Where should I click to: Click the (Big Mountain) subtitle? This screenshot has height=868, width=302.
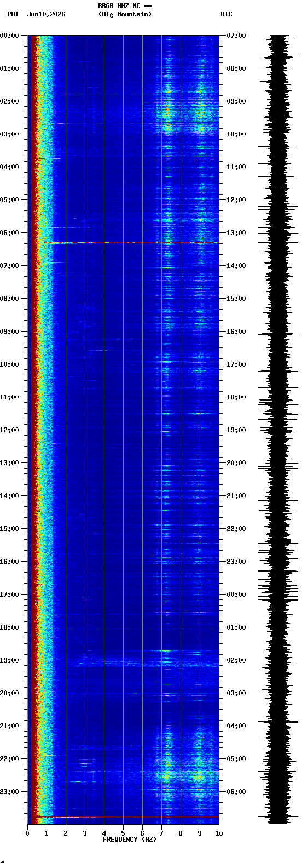pyautogui.click(x=125, y=14)
